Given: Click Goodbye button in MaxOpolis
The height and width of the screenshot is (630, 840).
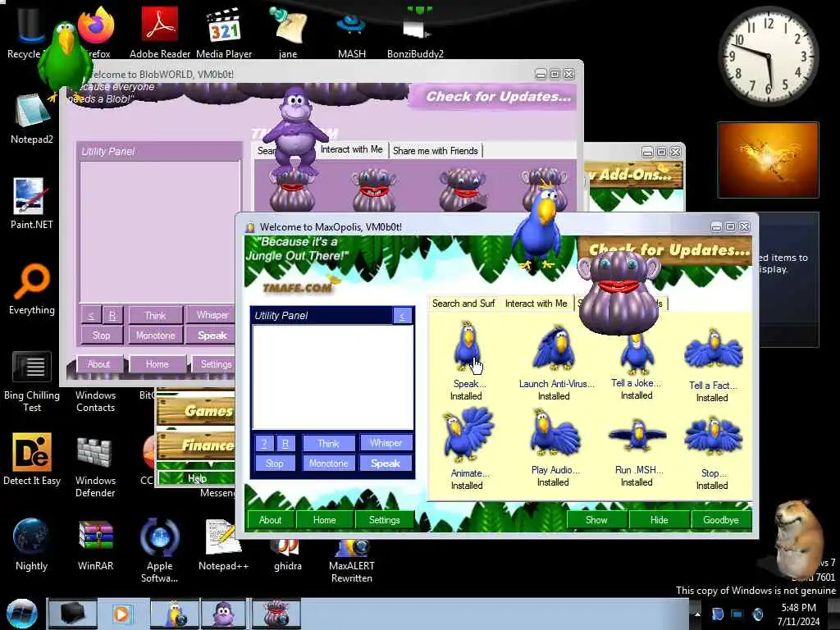Looking at the screenshot, I should [720, 519].
